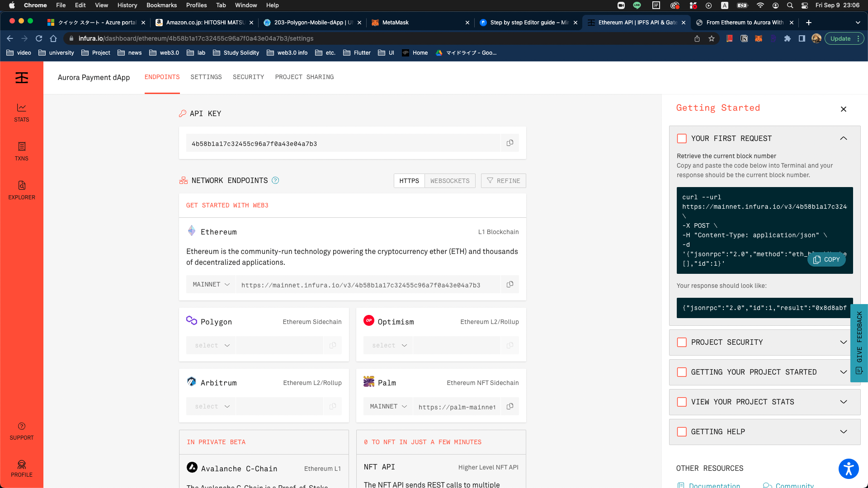Click the Ethereum mainnet endpoint URL field
The image size is (868, 488).
[368, 285]
